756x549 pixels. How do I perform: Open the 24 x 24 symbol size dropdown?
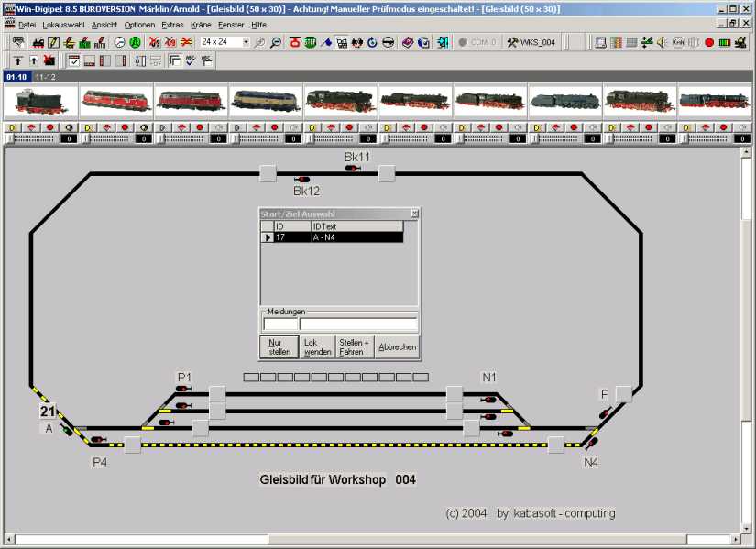tap(246, 42)
